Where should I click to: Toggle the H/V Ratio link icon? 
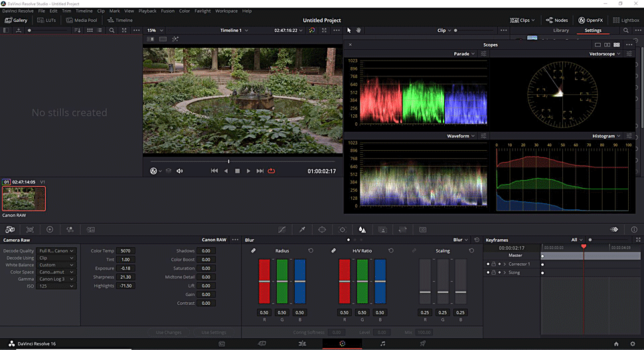[x=333, y=250]
